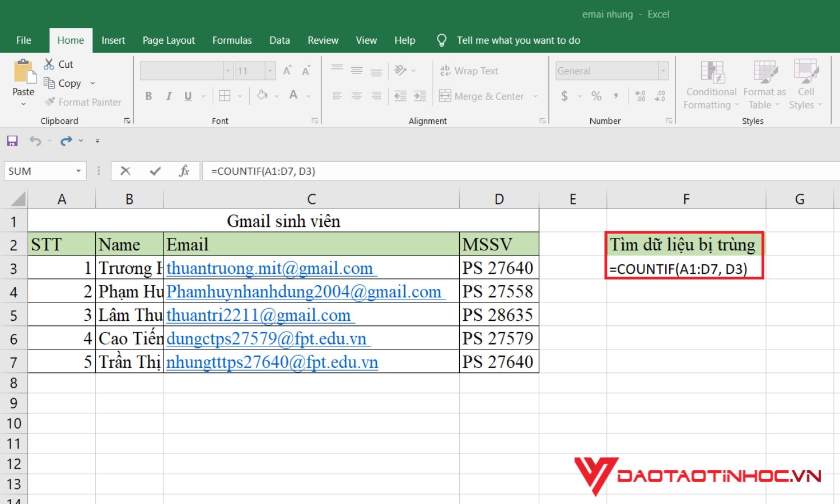
Task: Click the Decrease Decimal icon
Action: click(x=660, y=96)
